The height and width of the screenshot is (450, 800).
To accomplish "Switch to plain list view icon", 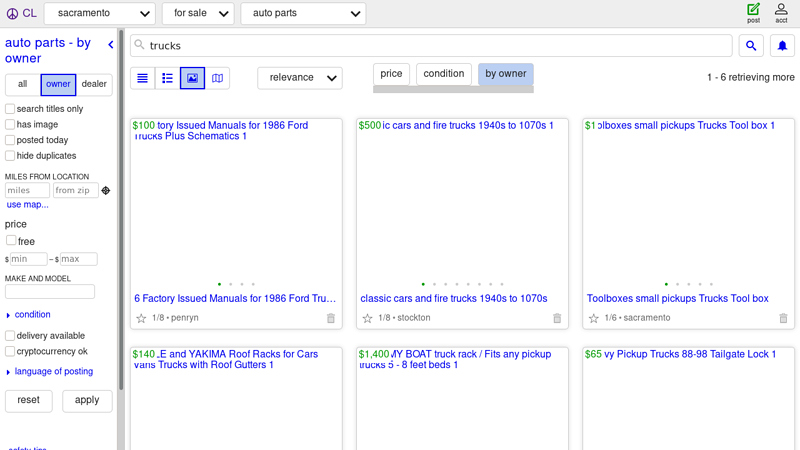I will click(x=143, y=78).
